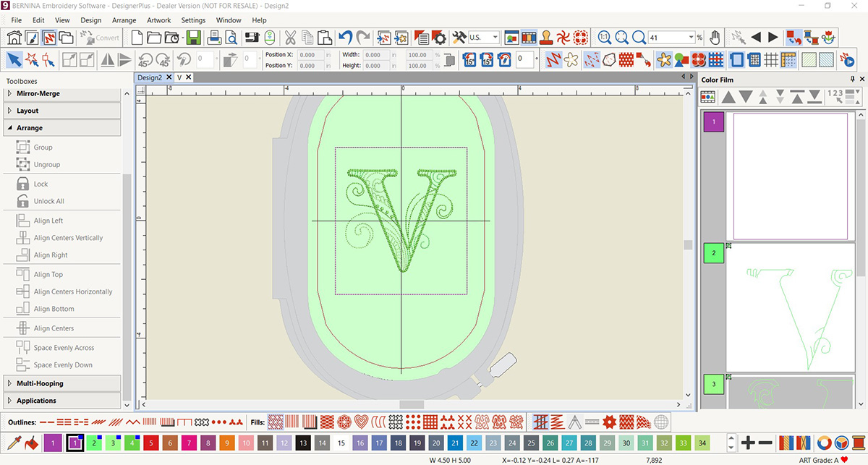Image resolution: width=868 pixels, height=465 pixels.
Task: Toggle Show Grid hash icon
Action: pyautogui.click(x=771, y=59)
